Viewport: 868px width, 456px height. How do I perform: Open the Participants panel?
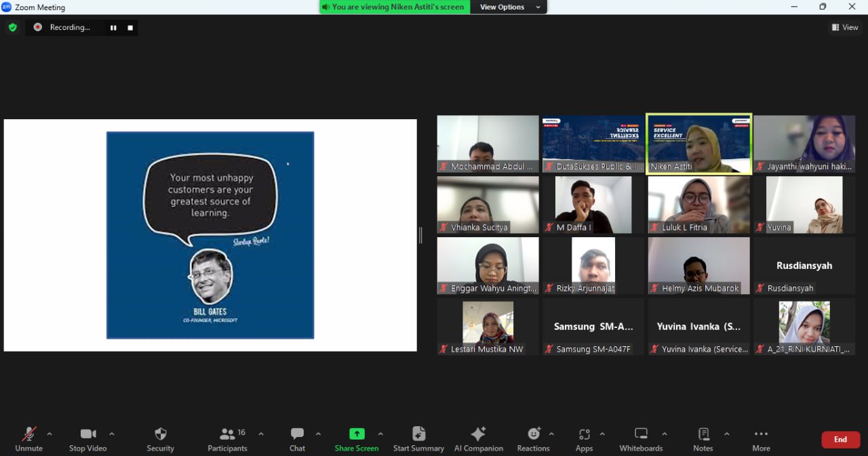click(227, 439)
